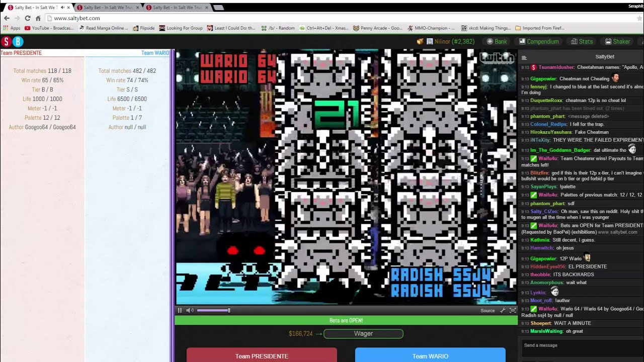Click Kathmia username in chat
Viewport: 644px width, 362px height.
(540, 240)
